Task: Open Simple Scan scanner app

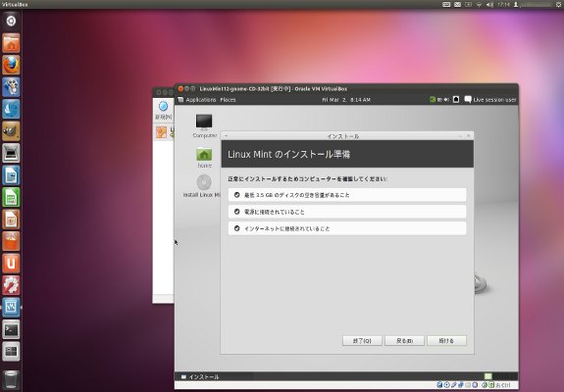Action: (11, 153)
